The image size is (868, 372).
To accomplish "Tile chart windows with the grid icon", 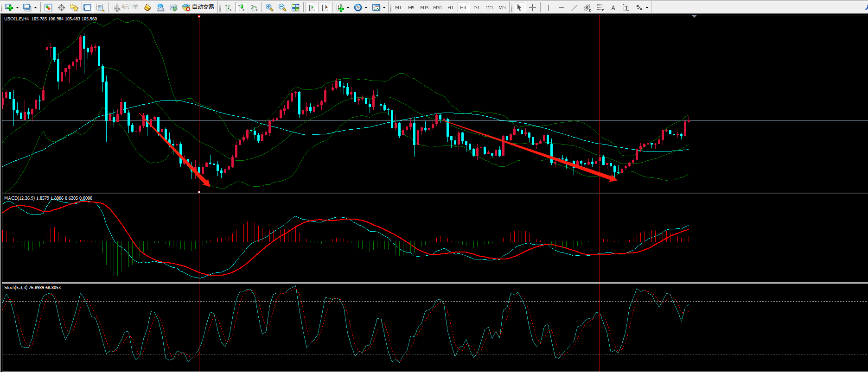I will tap(295, 7).
